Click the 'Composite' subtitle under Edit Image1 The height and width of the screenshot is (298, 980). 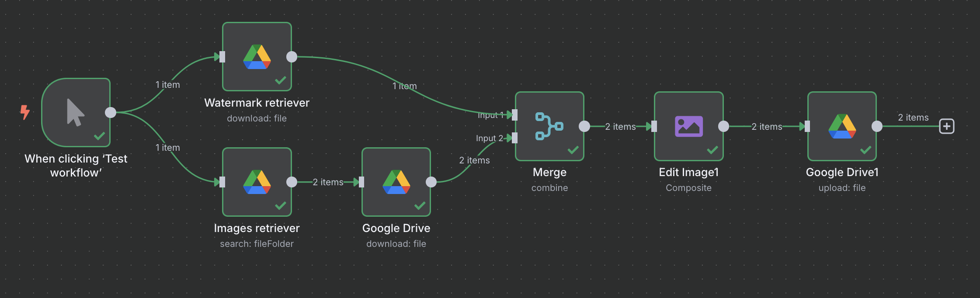point(688,188)
